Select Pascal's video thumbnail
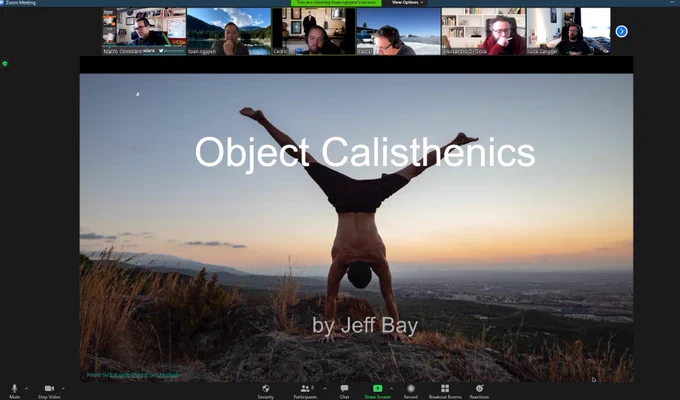680x400 pixels. click(399, 31)
